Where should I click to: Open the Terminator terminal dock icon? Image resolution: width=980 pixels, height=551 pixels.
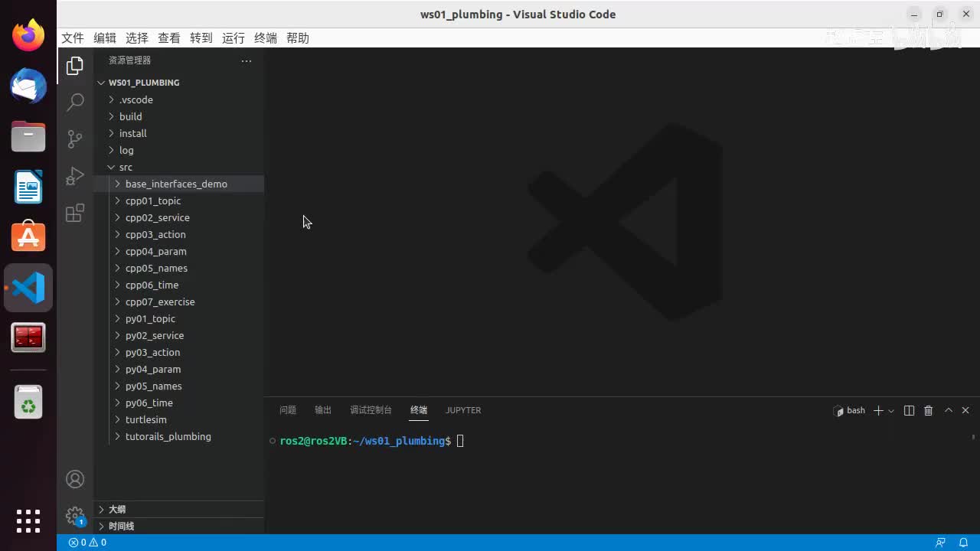[28, 338]
